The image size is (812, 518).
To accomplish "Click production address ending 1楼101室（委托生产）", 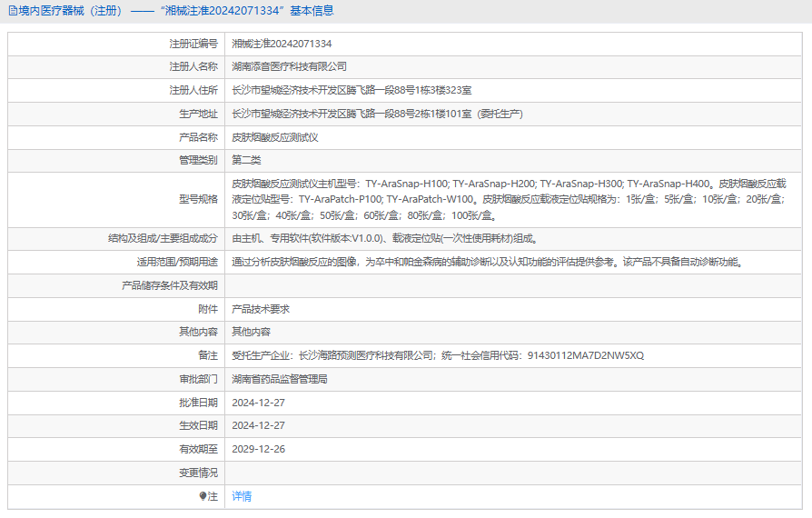I will pos(377,114).
